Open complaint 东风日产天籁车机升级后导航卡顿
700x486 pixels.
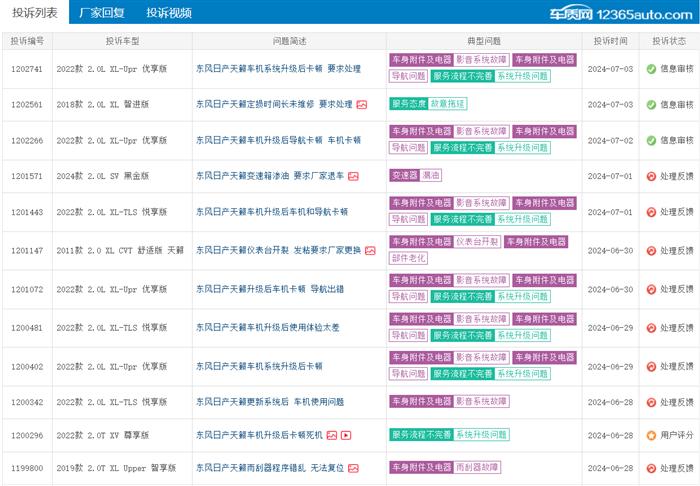(278, 140)
